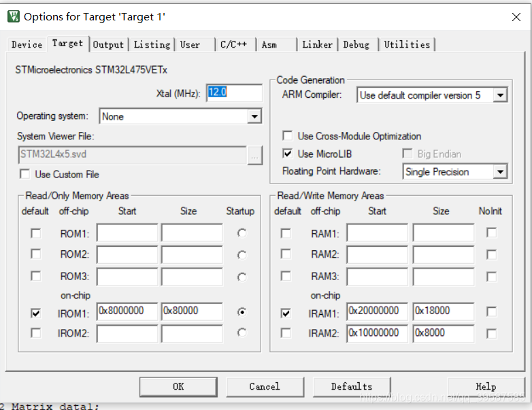This screenshot has height=410, width=532.
Task: Click the IRAM1 Size field 0x18000
Action: click(x=443, y=311)
